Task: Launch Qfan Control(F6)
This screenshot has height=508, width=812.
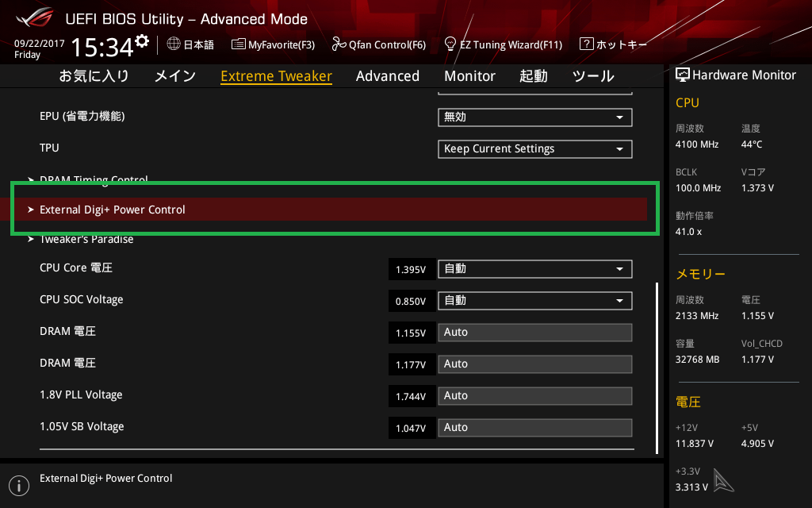Action: click(378, 44)
